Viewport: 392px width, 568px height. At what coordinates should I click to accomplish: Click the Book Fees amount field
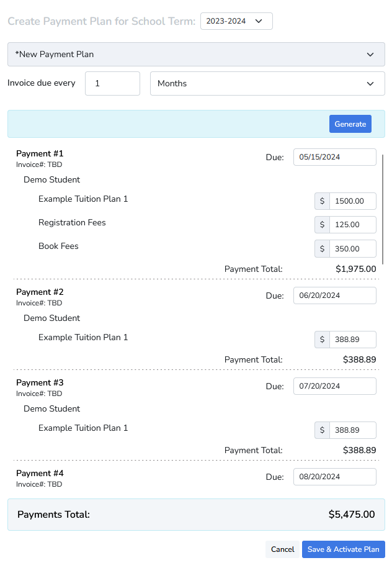tap(353, 248)
